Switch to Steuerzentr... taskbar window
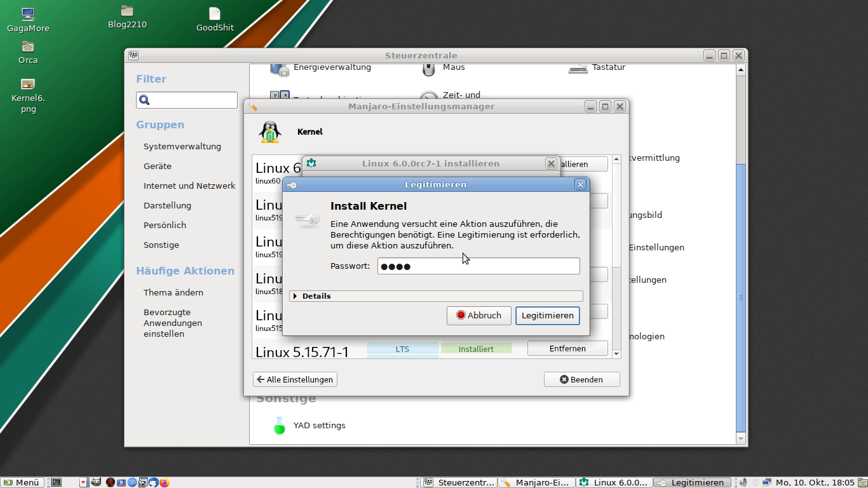Viewport: 868px width, 488px height. 459,482
